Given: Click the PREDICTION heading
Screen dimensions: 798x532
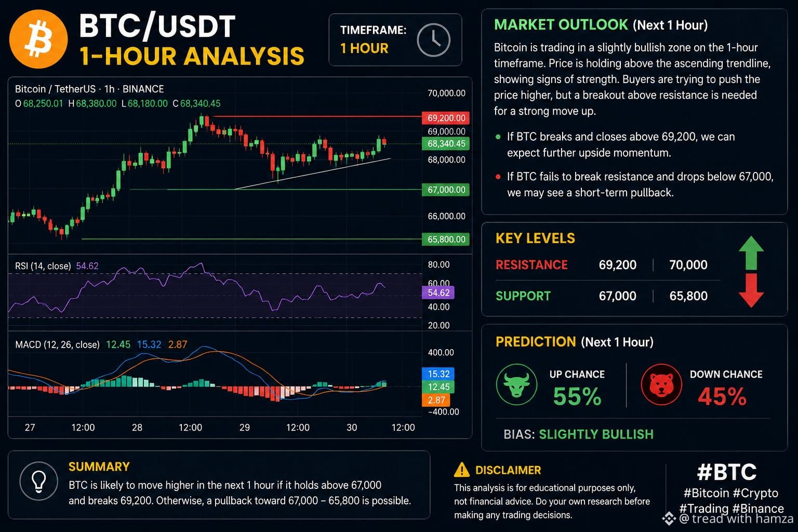Looking at the screenshot, I should 536,342.
